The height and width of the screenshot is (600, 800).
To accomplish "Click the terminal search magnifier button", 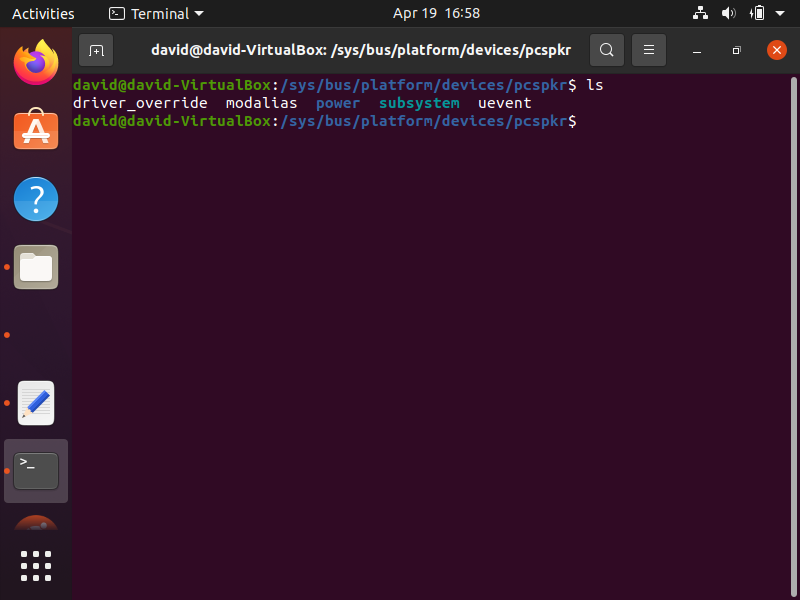I will coord(606,50).
